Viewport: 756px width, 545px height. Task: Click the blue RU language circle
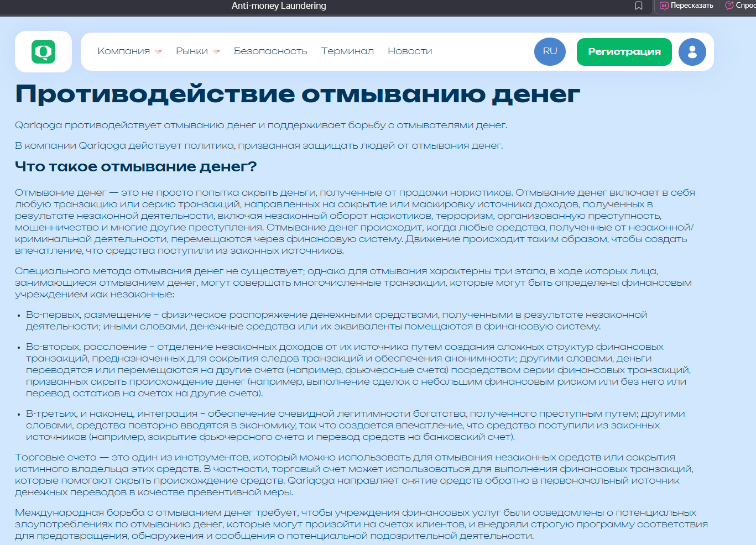coord(550,51)
